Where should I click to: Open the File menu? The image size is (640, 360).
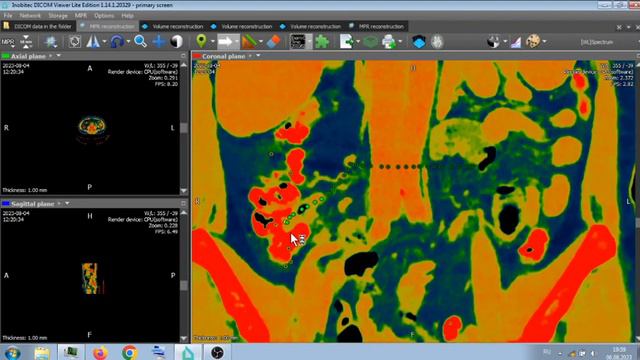tap(8, 16)
